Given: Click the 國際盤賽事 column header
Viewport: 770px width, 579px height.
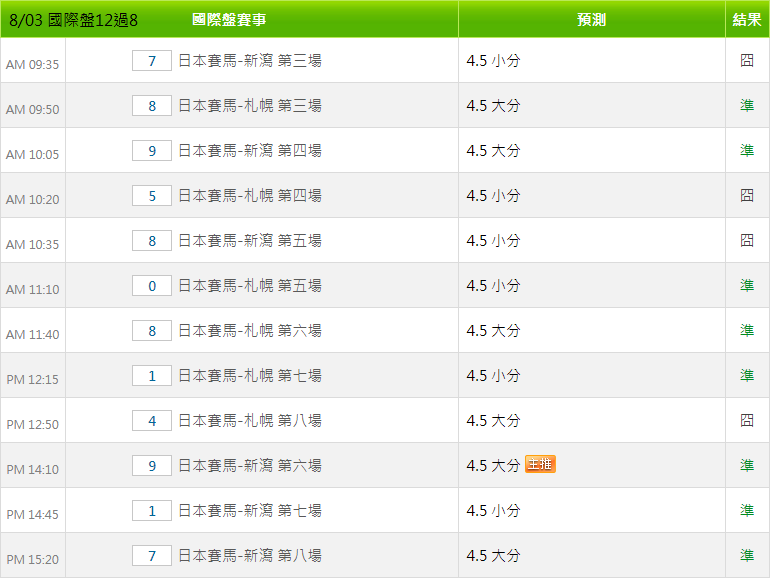Looking at the screenshot, I should click(x=229, y=20).
